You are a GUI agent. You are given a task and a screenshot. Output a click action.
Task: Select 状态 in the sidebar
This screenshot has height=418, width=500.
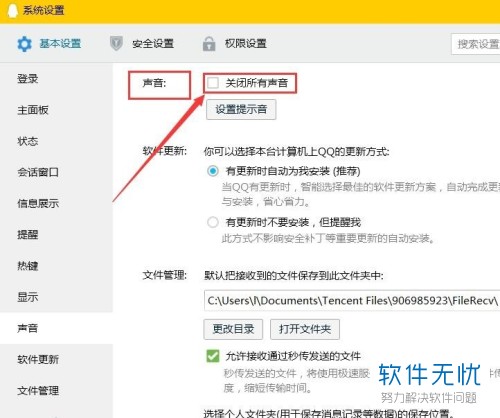(x=28, y=141)
